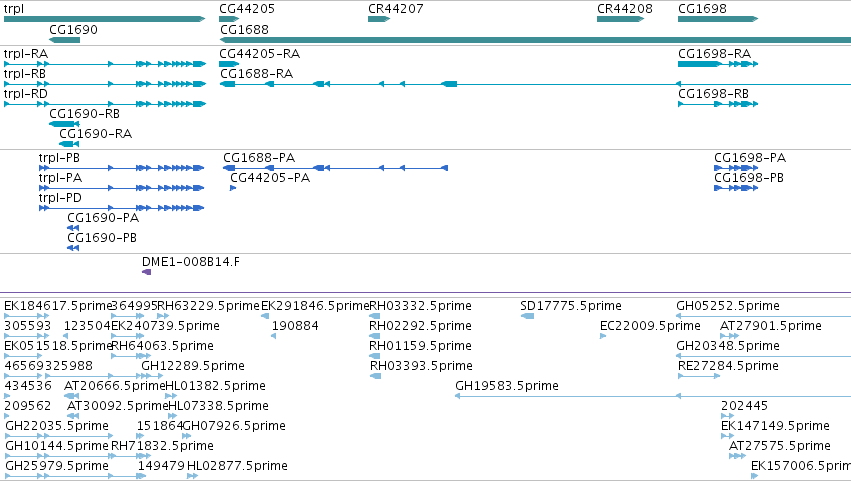Select the CG44205 gene glyph
851x481 pixels.
[x=228, y=19]
